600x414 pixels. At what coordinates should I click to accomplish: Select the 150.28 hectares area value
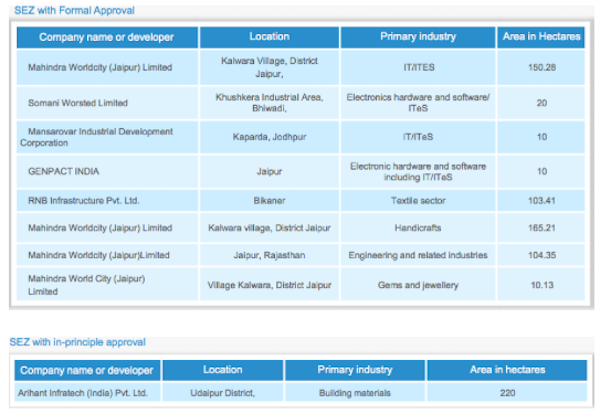[x=540, y=68]
